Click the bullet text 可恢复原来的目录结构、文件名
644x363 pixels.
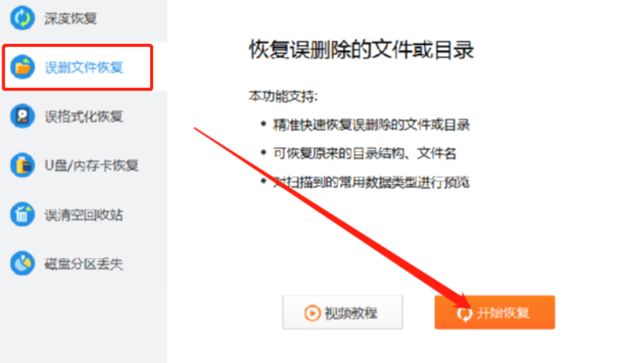[x=364, y=153]
